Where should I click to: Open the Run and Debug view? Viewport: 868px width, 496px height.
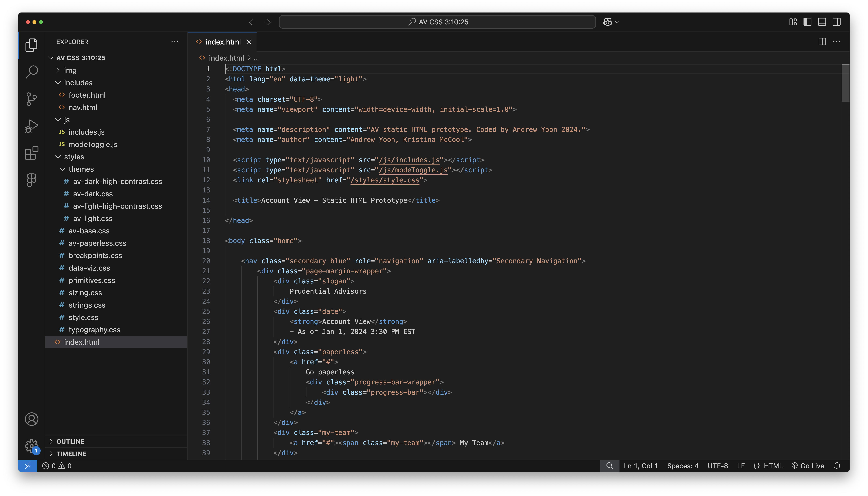pyautogui.click(x=31, y=126)
